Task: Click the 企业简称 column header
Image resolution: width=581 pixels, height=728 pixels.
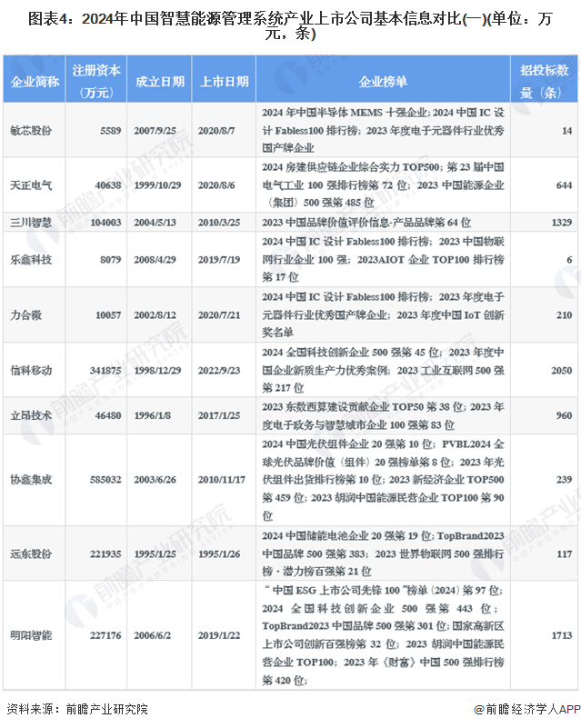Action: pos(35,82)
